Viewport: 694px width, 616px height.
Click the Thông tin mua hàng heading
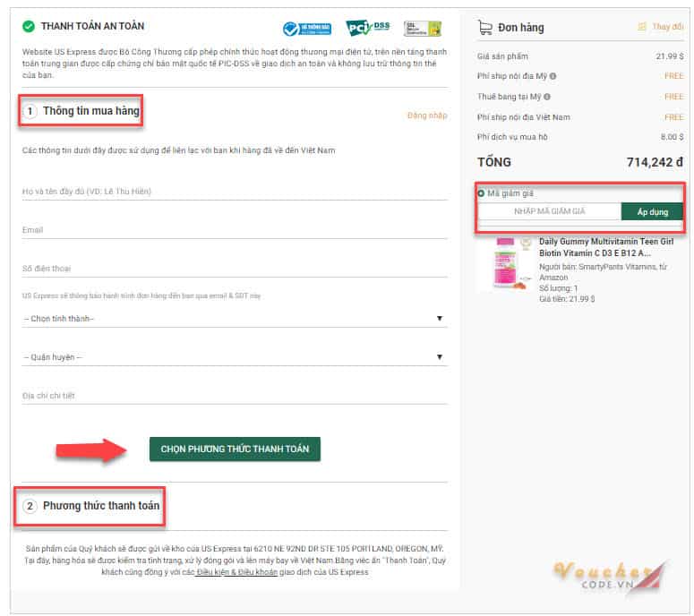[x=90, y=111]
